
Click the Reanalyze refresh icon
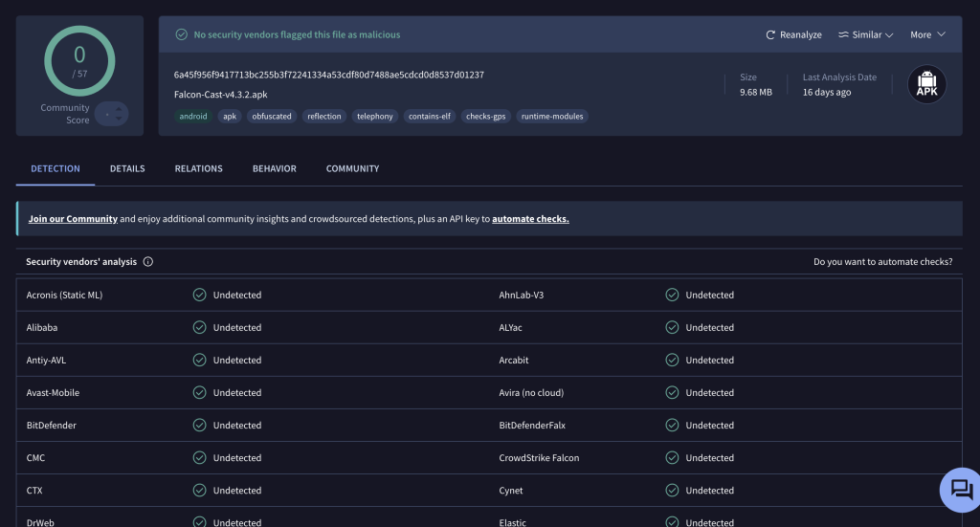pos(770,35)
